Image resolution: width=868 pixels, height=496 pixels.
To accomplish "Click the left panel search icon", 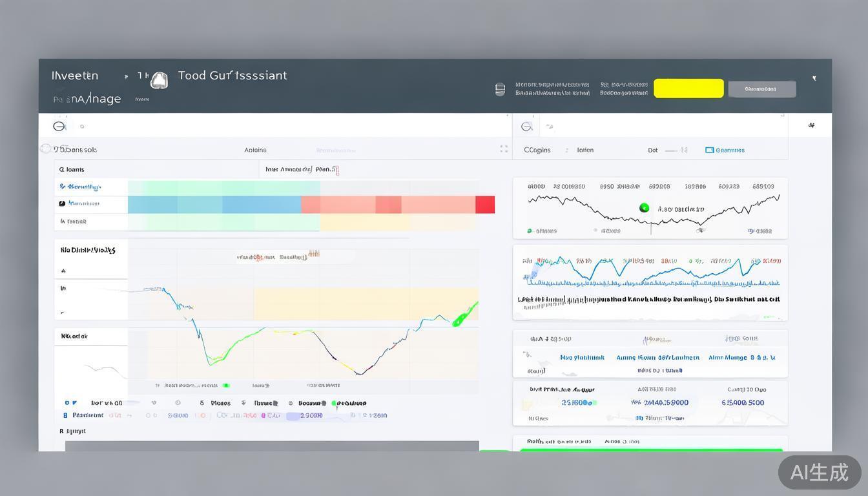I will point(59,127).
